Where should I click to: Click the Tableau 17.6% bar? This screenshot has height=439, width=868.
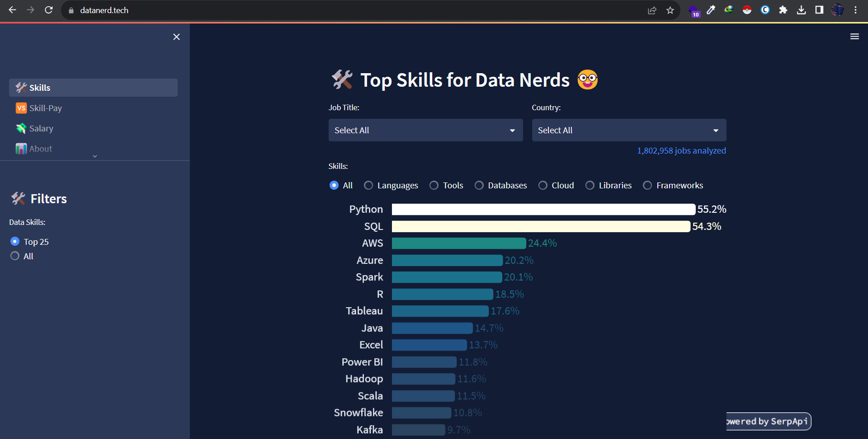pos(440,311)
